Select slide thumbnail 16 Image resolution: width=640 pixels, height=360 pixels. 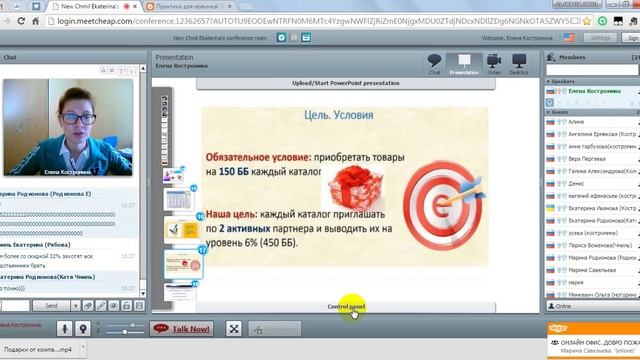coord(182,230)
